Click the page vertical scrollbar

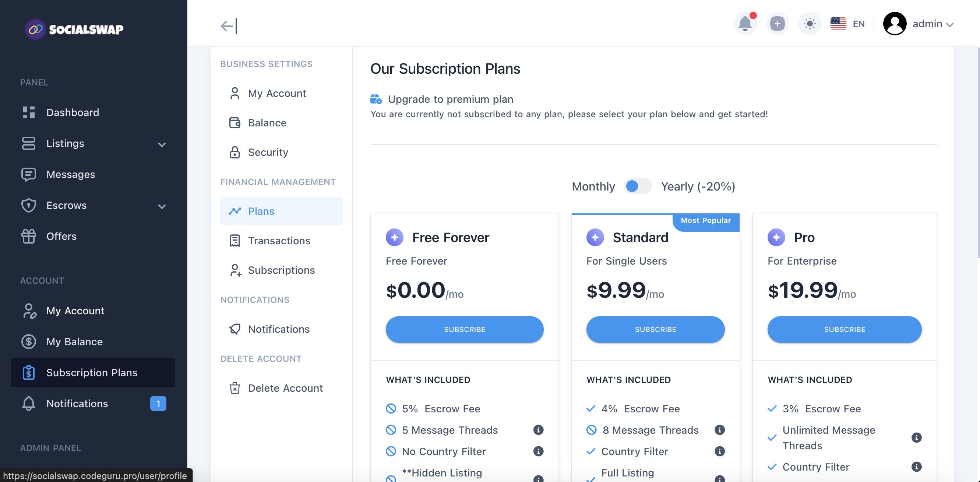coord(978,152)
